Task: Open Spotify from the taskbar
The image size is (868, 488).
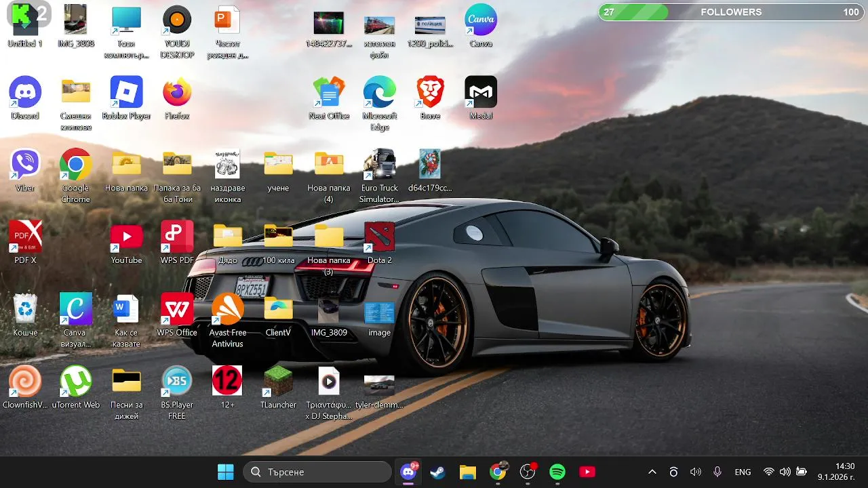Action: point(557,472)
